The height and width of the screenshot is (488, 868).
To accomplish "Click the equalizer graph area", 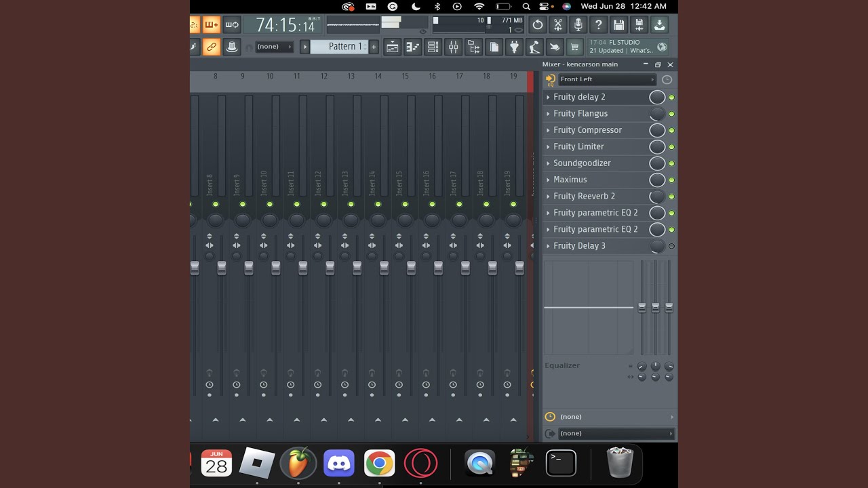I will click(589, 307).
